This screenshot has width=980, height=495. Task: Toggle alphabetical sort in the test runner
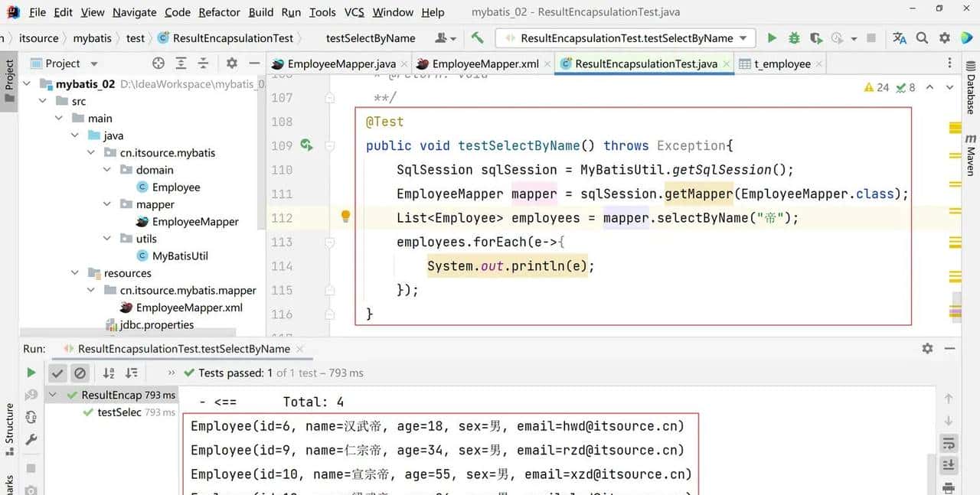(109, 373)
